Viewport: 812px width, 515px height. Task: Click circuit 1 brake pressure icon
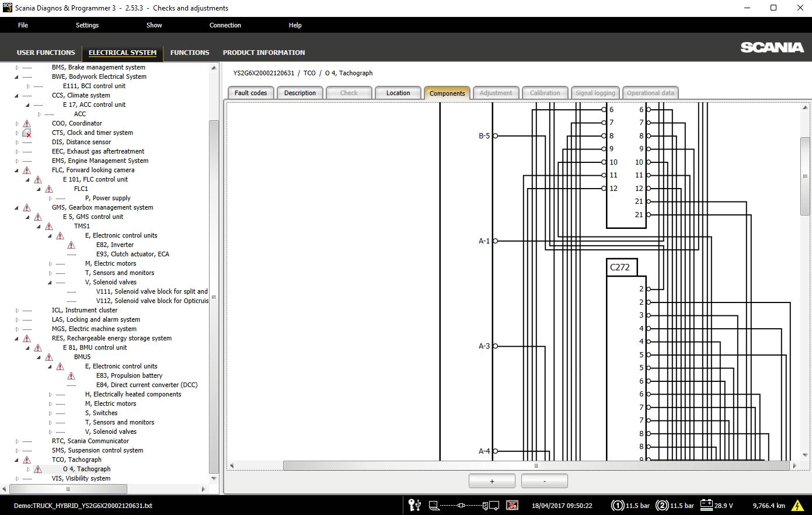coord(617,506)
